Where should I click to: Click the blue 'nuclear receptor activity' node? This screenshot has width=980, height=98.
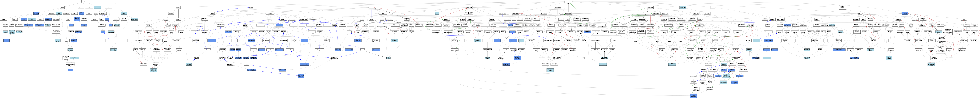click(x=84, y=25)
